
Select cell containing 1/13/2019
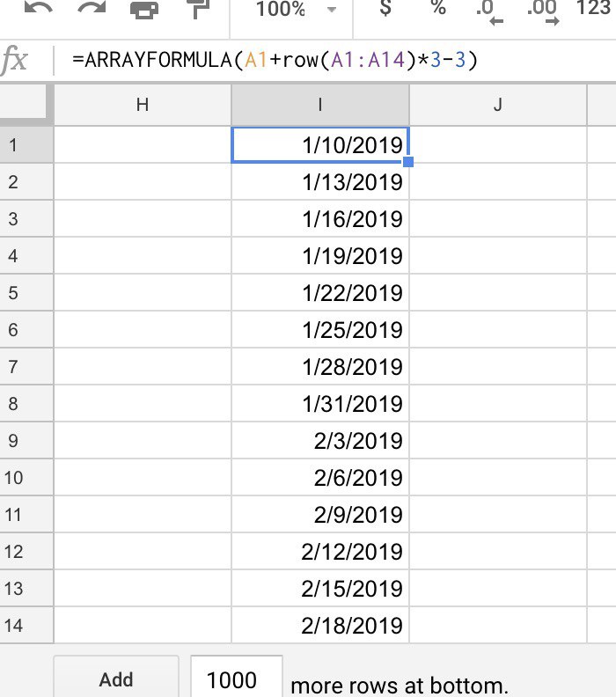pos(320,182)
